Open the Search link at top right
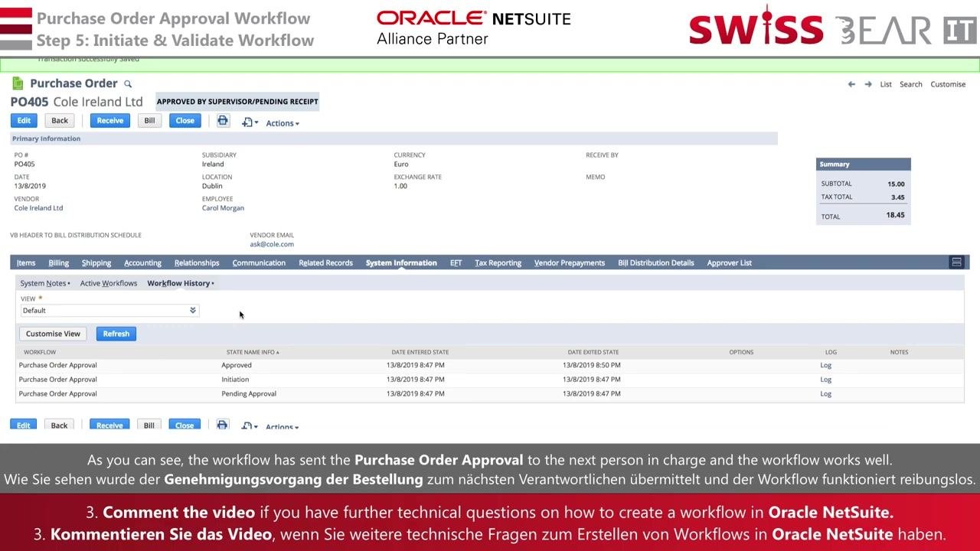 click(911, 84)
